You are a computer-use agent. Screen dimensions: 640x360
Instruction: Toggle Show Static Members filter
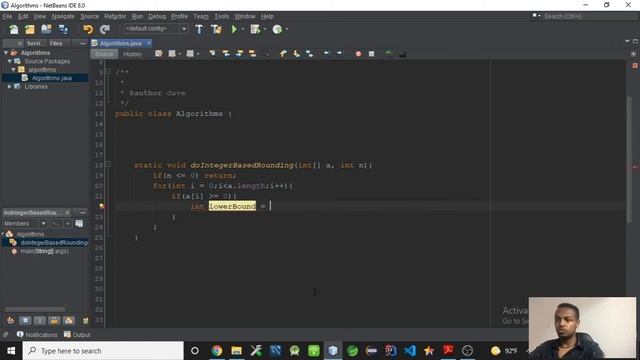pos(40,320)
